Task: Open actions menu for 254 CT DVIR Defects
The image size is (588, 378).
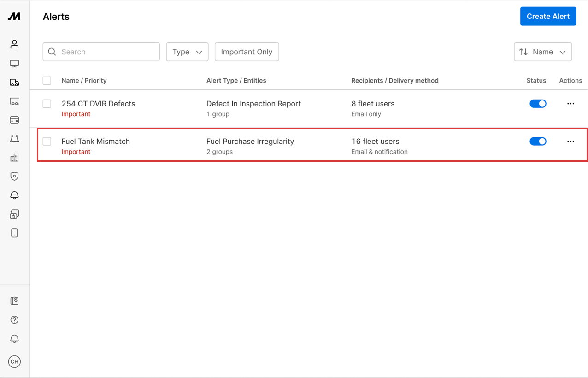Action: click(570, 104)
